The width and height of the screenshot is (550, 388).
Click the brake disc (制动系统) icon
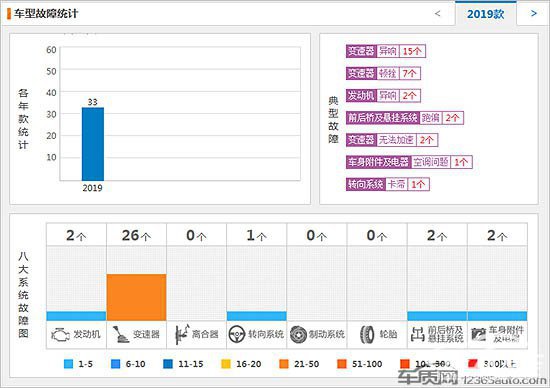click(298, 334)
